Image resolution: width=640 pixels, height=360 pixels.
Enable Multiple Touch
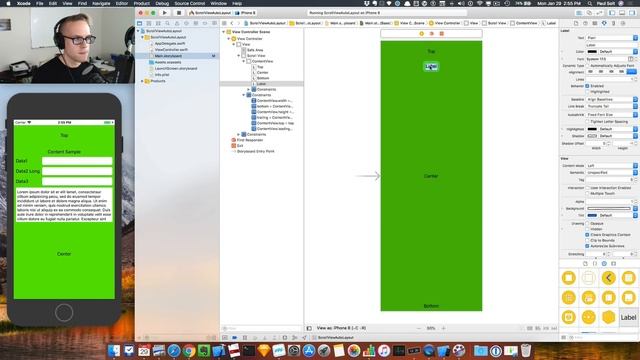click(588, 193)
